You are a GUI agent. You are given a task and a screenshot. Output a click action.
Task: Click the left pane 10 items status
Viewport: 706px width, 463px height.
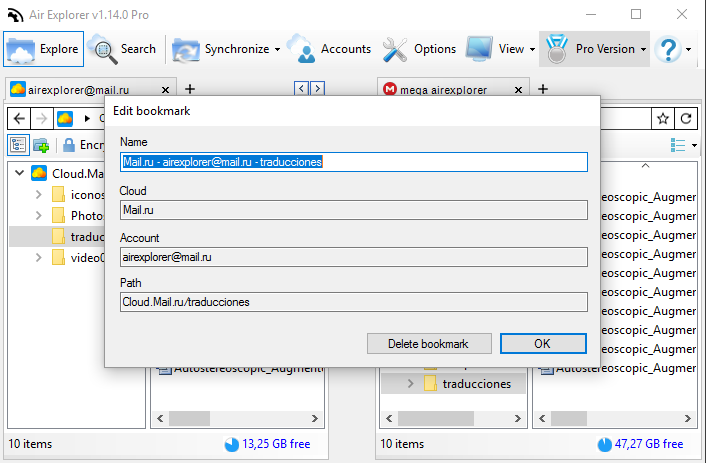point(30,444)
